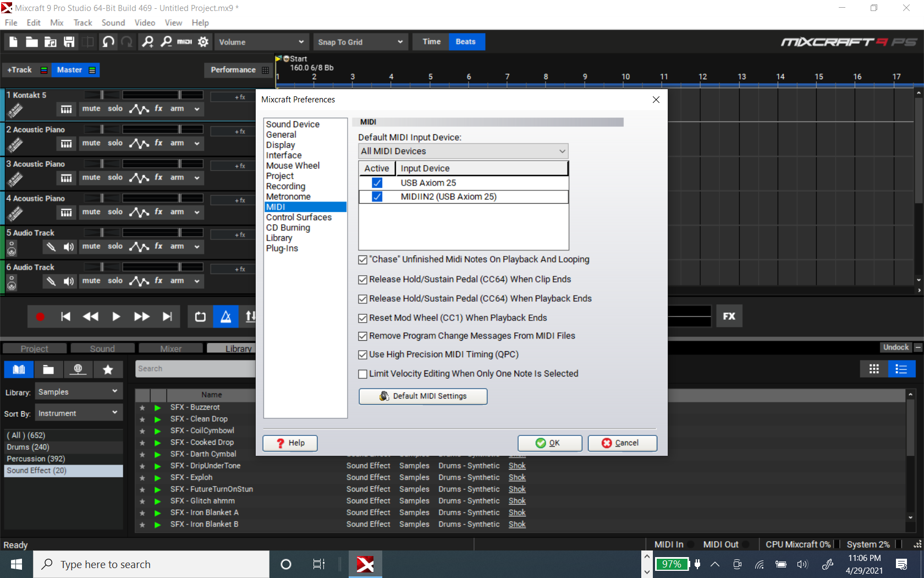The image size is (924, 578).
Task: Select the Library book view icon
Action: coord(19,369)
